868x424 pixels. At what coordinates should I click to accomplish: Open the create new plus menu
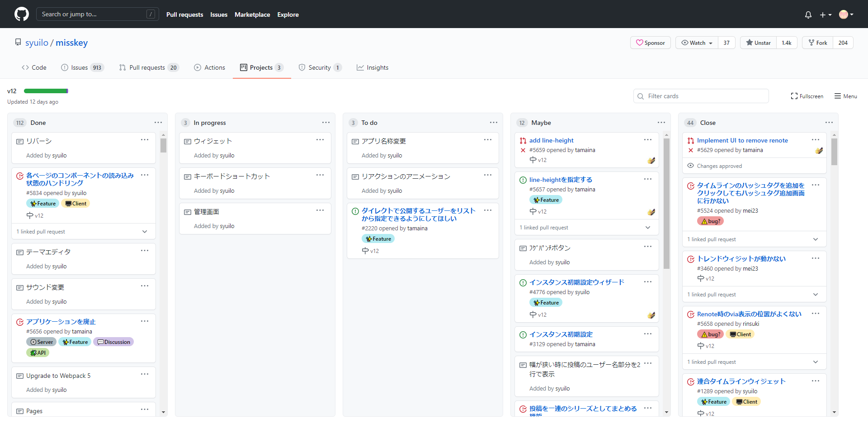826,14
